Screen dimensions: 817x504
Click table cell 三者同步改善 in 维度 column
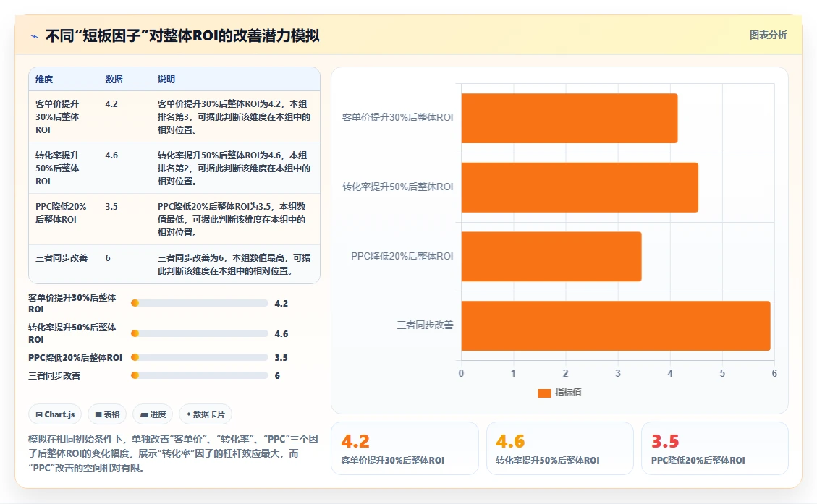(62, 257)
